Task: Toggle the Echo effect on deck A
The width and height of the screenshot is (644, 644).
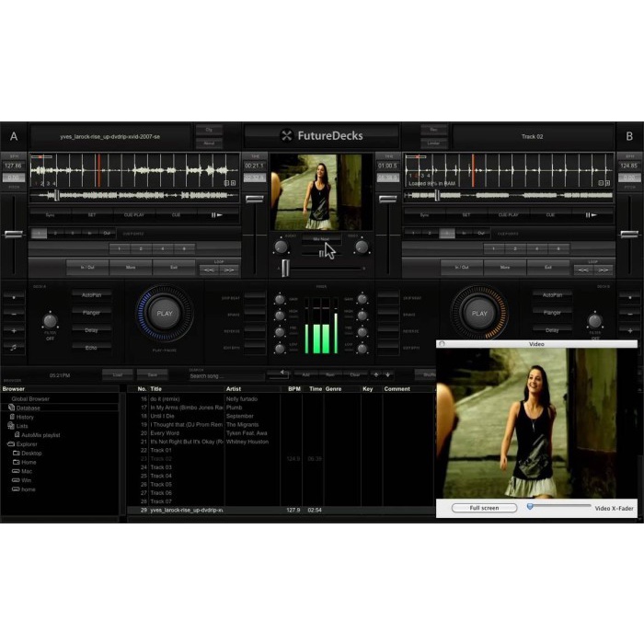Action: (92, 348)
